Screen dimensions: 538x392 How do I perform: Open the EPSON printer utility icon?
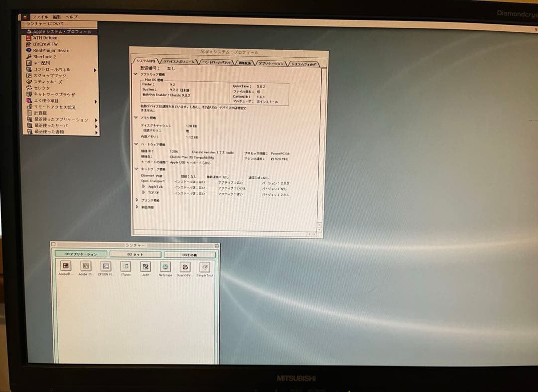106,269
